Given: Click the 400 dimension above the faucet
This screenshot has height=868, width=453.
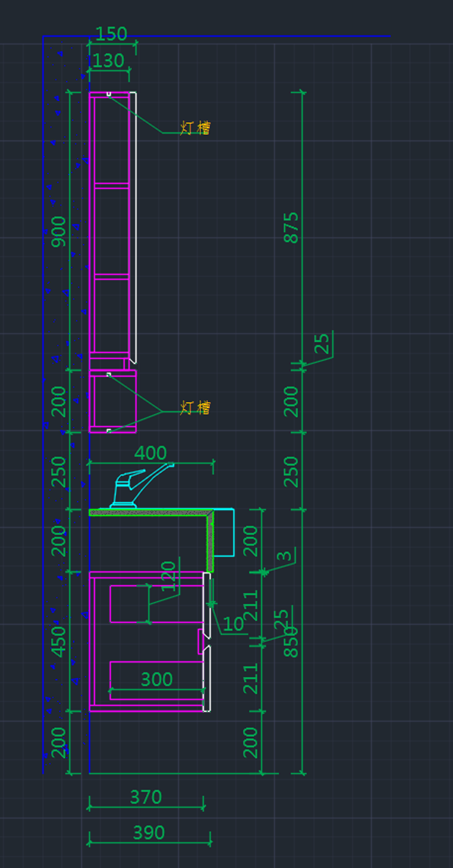Looking at the screenshot, I should tap(150, 453).
